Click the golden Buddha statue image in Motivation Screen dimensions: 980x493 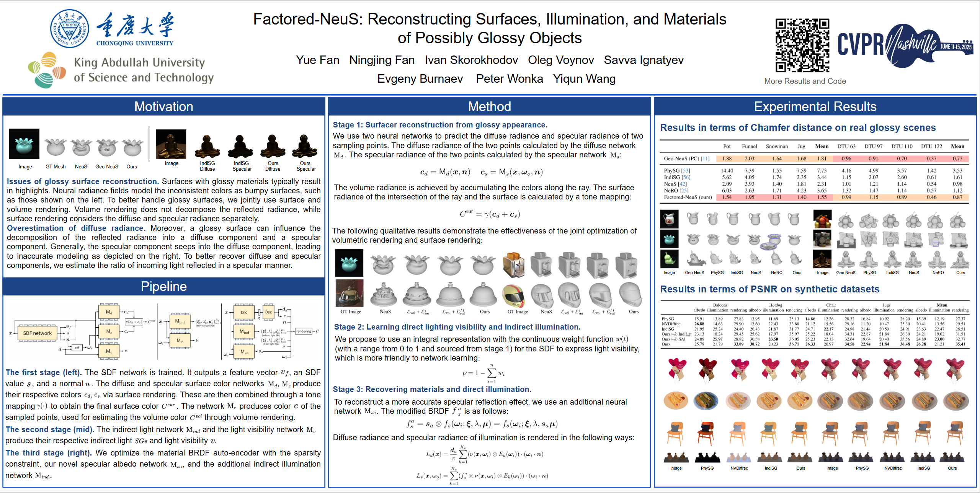click(171, 144)
